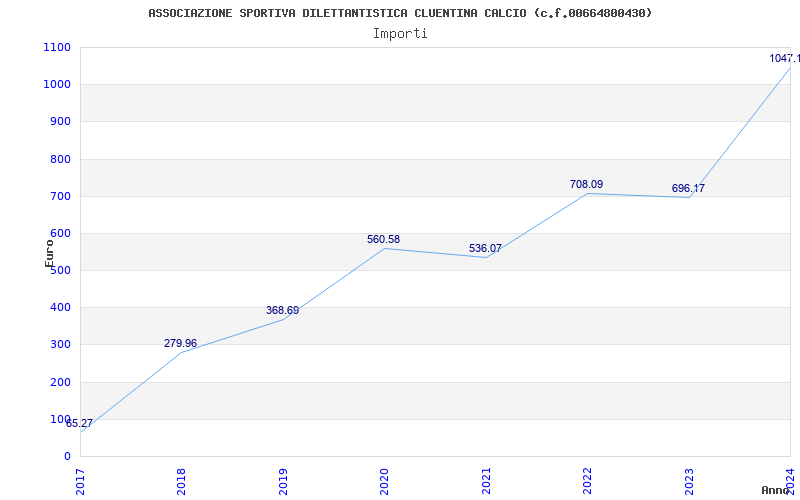The image size is (800, 500).
Task: Click the x-axis year 2022
Action: pos(587,481)
